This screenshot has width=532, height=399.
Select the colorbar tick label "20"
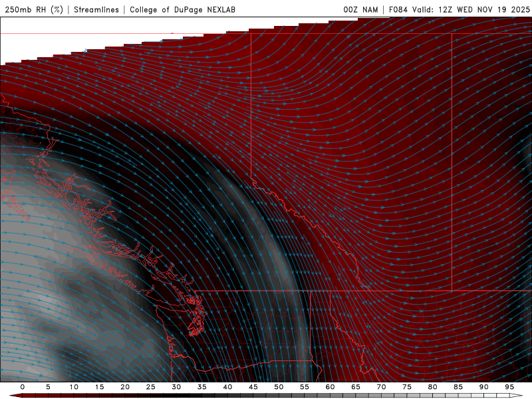coord(125,387)
